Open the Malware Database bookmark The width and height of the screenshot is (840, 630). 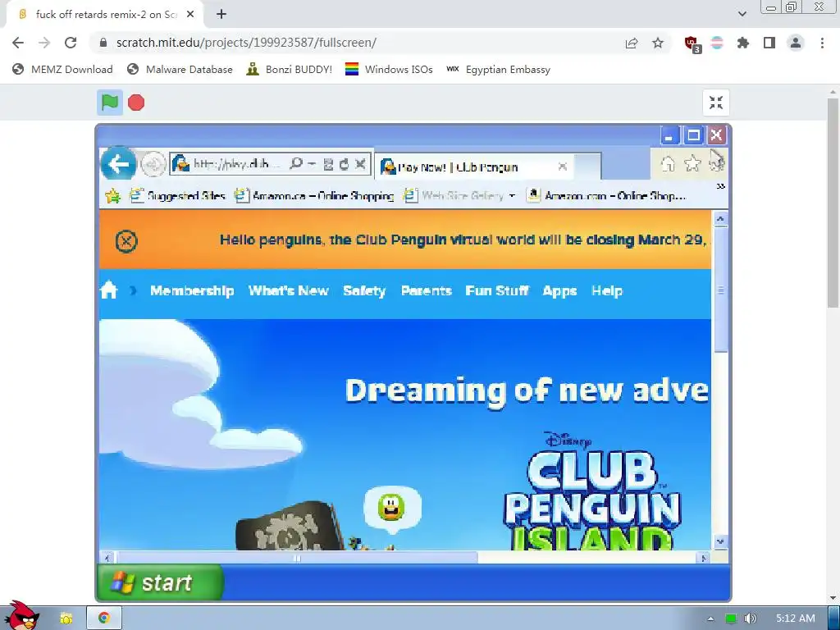pyautogui.click(x=180, y=69)
